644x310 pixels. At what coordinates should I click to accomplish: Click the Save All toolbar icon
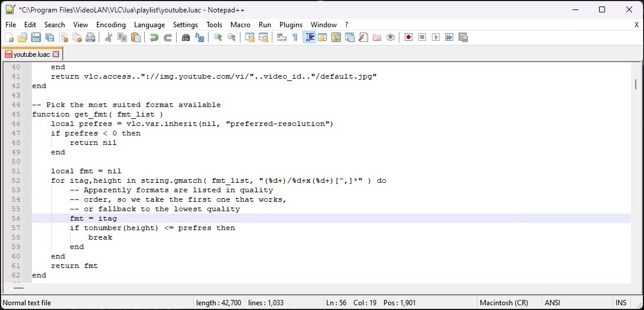coord(49,37)
